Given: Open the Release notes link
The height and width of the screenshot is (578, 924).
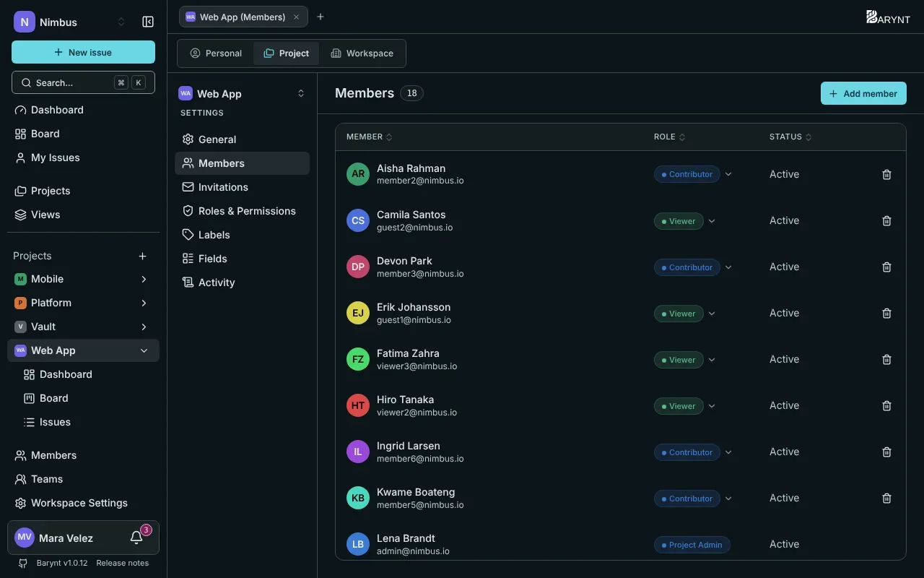Looking at the screenshot, I should coord(123,563).
